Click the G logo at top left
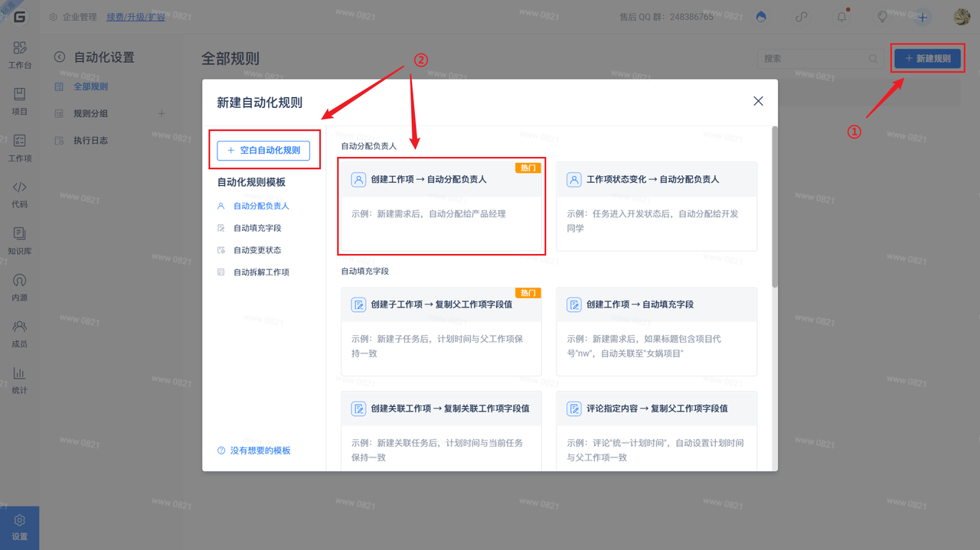The height and width of the screenshot is (550, 980). pyautogui.click(x=19, y=17)
